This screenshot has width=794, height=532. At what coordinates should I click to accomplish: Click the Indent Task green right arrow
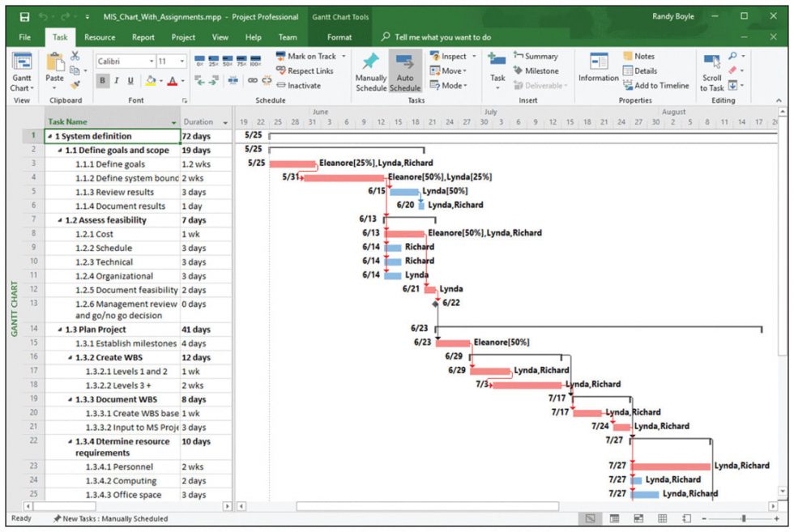[x=214, y=80]
